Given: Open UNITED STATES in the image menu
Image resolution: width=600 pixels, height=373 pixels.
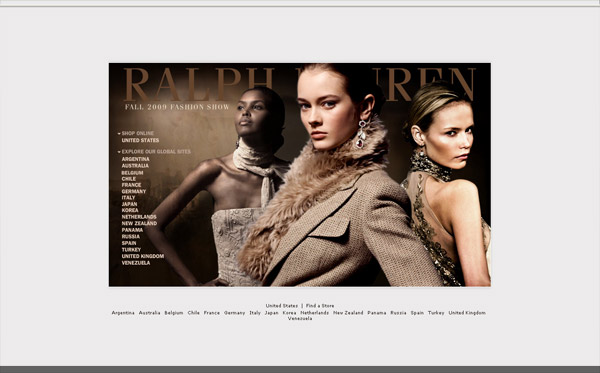Looking at the screenshot, I should tap(140, 140).
